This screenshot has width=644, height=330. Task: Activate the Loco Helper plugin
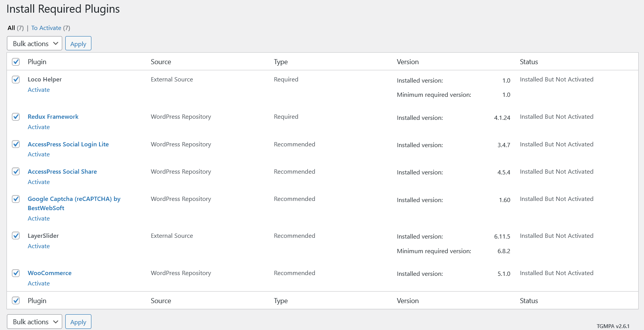tap(39, 90)
